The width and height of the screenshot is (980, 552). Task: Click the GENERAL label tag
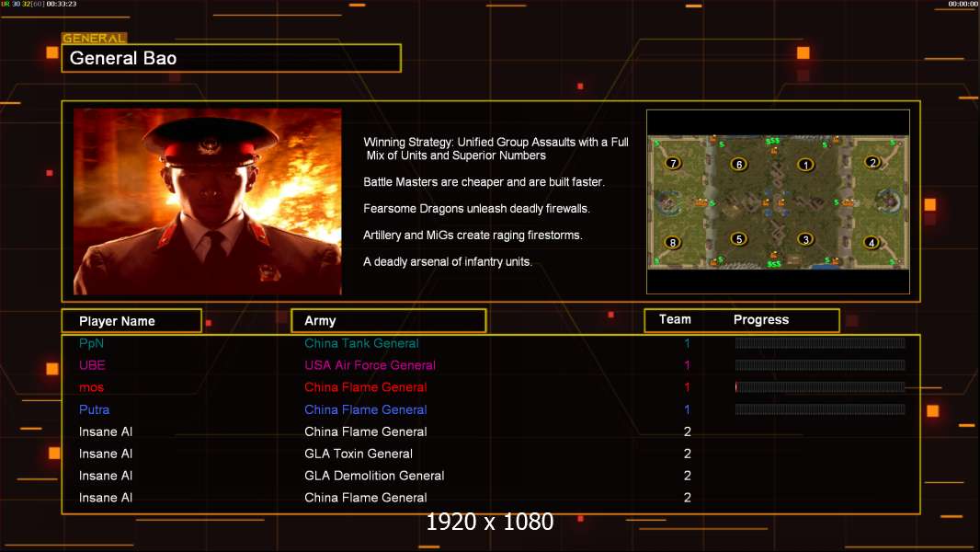[x=95, y=38]
